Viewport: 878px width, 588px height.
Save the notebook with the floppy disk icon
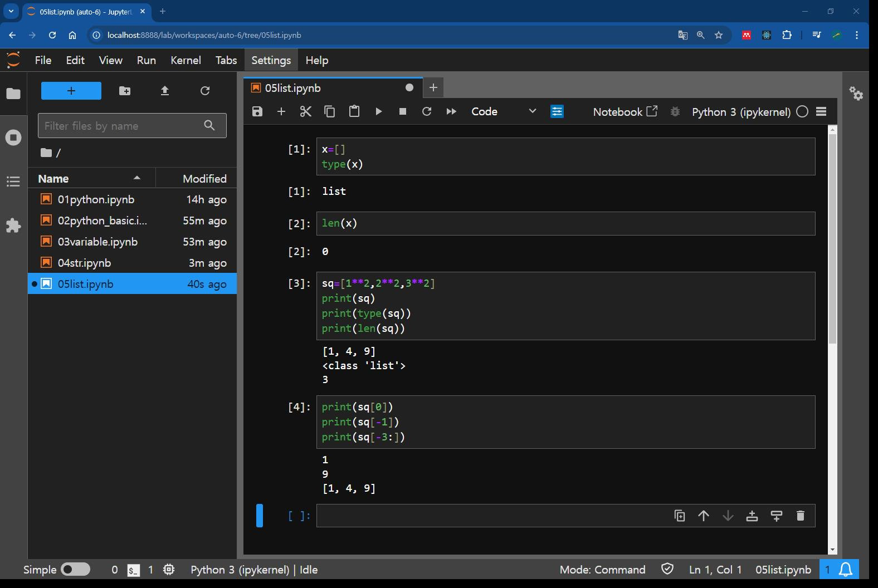click(x=257, y=111)
